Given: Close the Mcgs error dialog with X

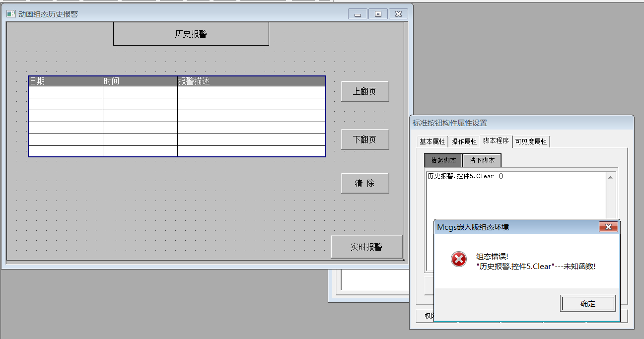Looking at the screenshot, I should [608, 227].
